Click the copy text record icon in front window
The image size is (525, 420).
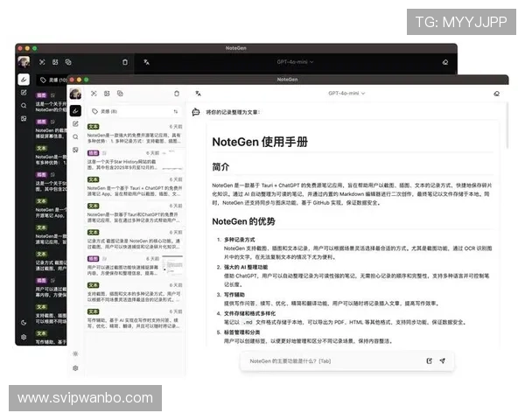[x=120, y=94]
